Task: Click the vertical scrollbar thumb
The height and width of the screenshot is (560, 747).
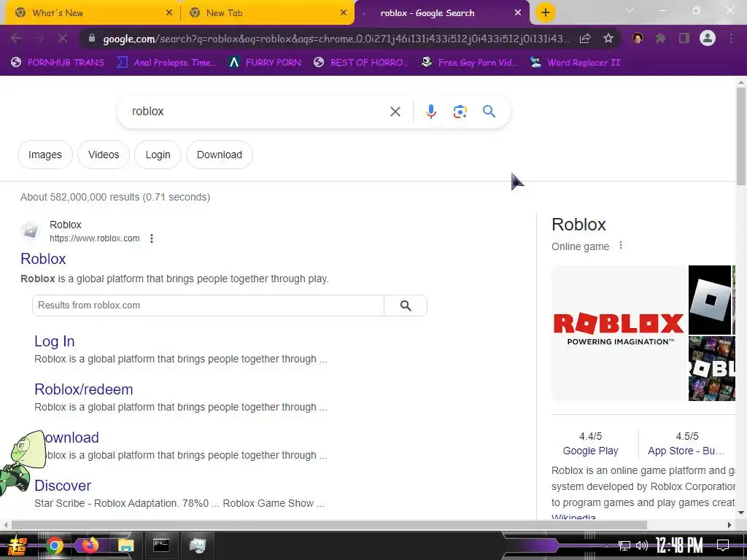Action: [741, 136]
